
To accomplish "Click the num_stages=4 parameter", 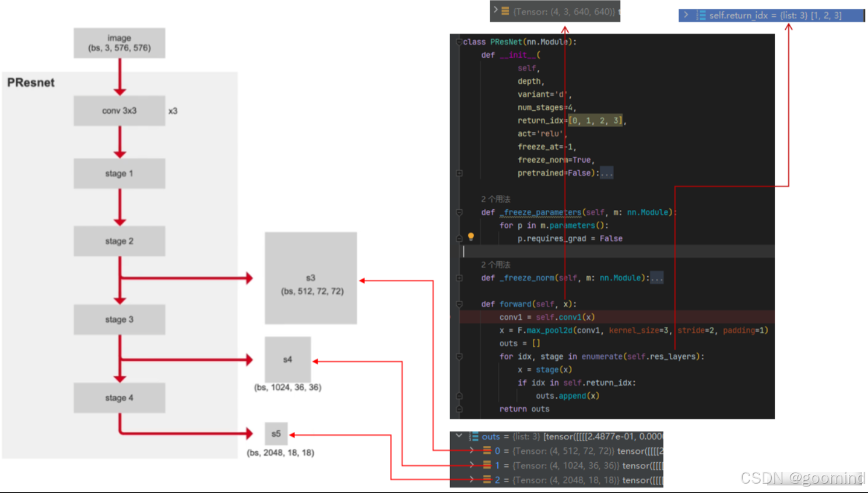I will [547, 107].
